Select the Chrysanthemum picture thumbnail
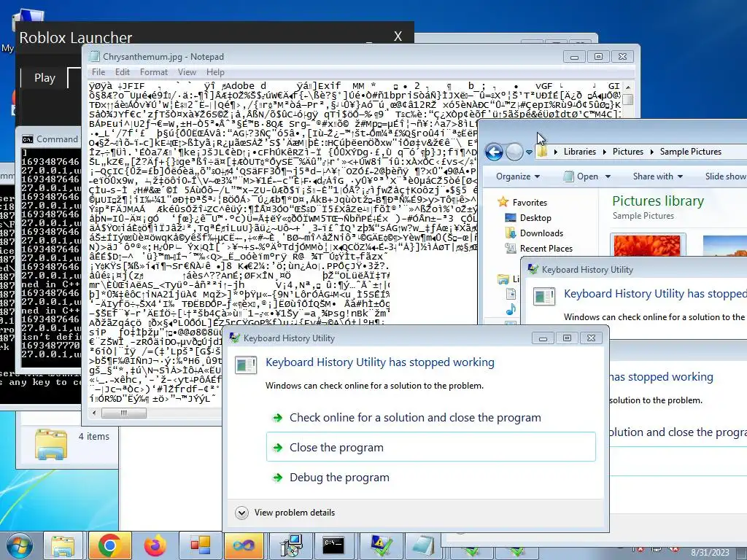 (648, 246)
